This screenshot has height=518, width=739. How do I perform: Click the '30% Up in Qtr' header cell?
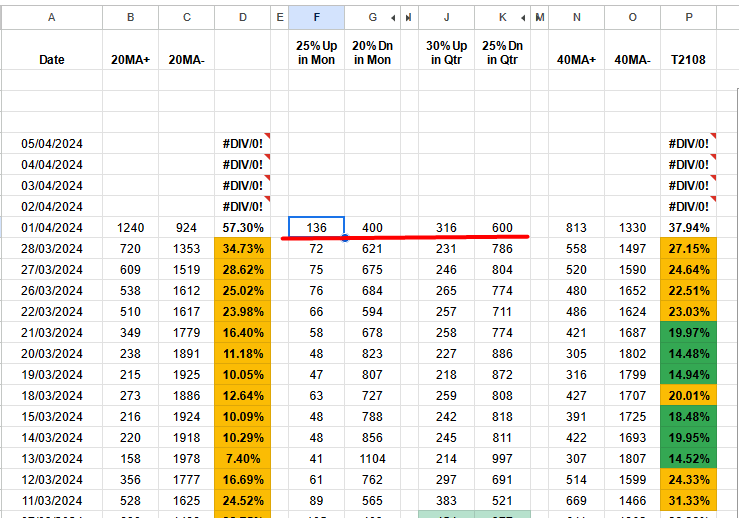pos(446,50)
